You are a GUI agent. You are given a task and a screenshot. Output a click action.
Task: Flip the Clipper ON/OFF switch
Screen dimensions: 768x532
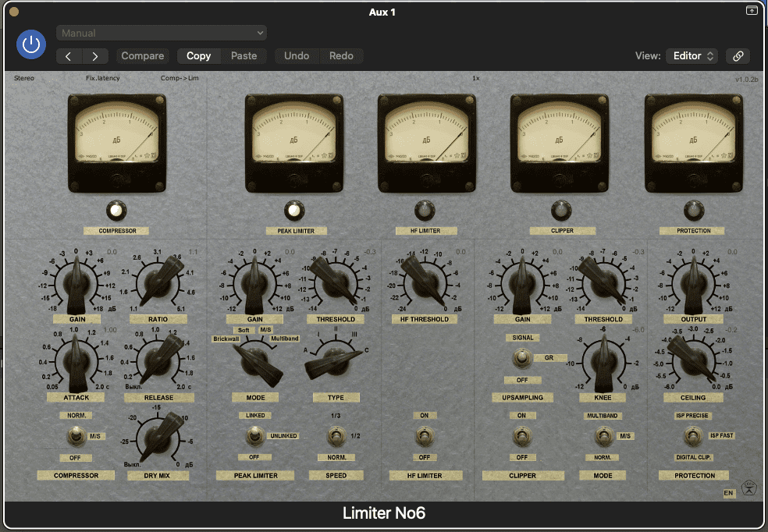point(522,435)
